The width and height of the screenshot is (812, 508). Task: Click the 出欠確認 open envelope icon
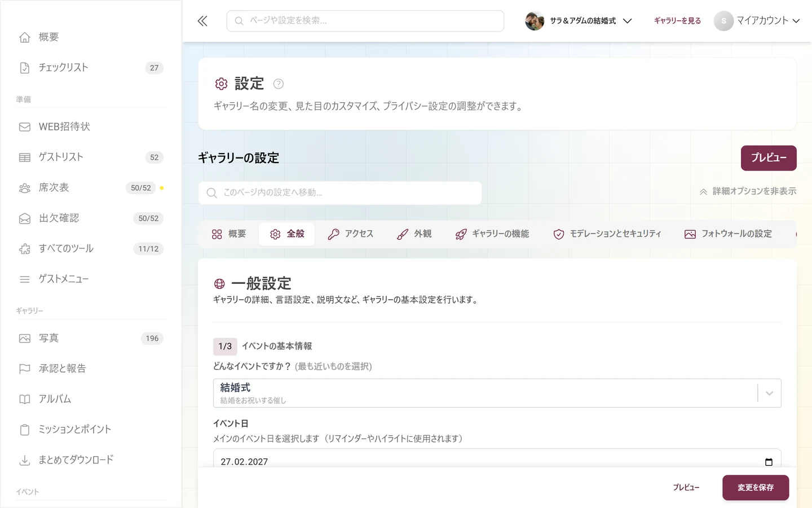coord(25,218)
